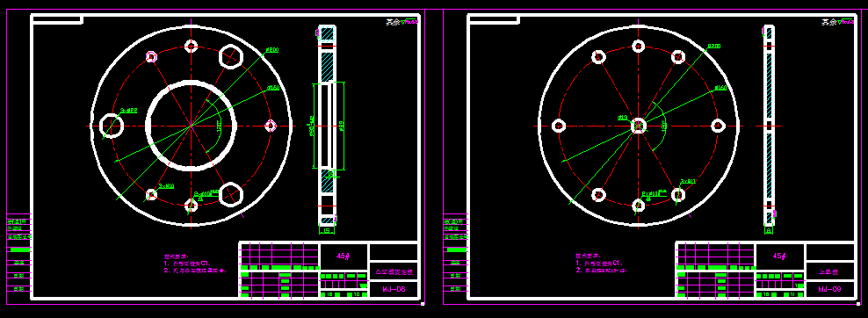Select the MJ-09 drawing number text
The width and height of the screenshot is (868, 318).
[830, 289]
